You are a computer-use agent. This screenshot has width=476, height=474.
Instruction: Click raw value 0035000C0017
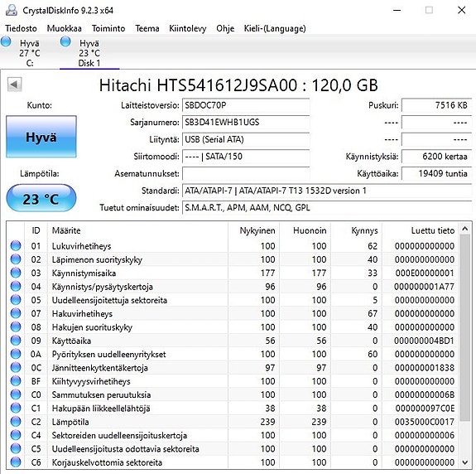coord(425,422)
